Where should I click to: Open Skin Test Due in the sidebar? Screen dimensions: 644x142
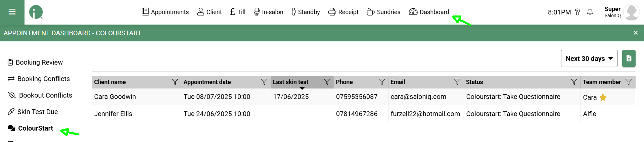coord(33,112)
